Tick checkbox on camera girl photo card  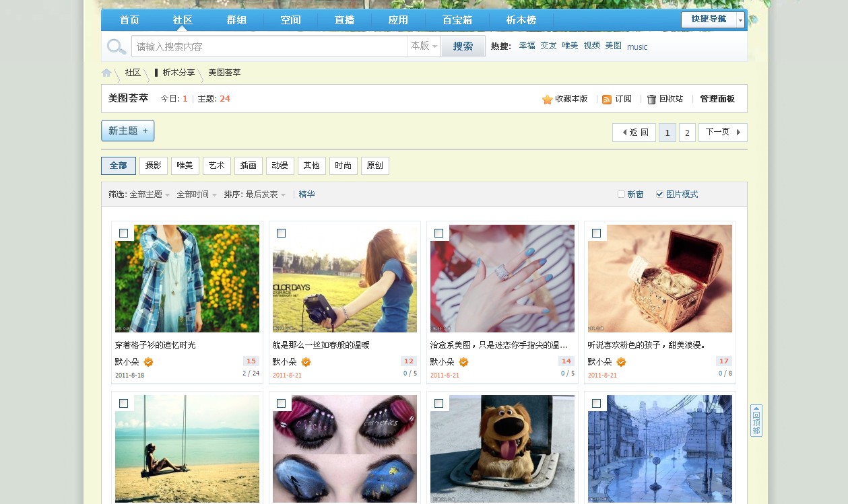point(282,233)
